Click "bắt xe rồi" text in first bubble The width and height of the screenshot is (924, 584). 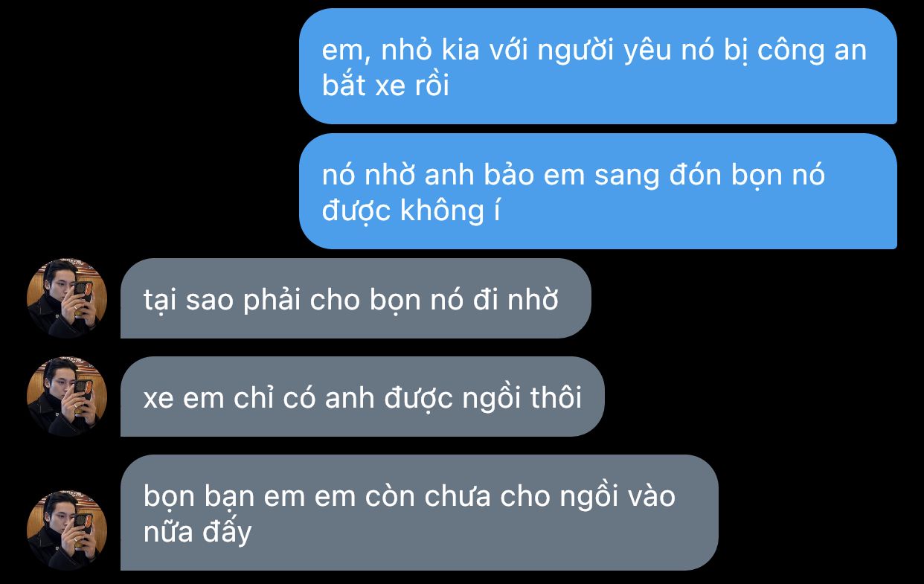[x=385, y=87]
